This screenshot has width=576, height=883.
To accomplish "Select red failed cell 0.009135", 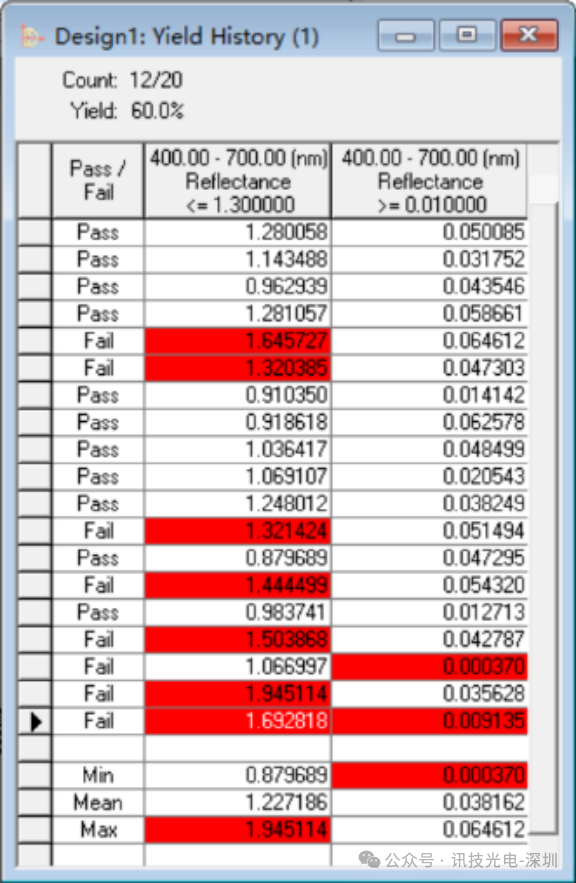I will click(x=430, y=721).
